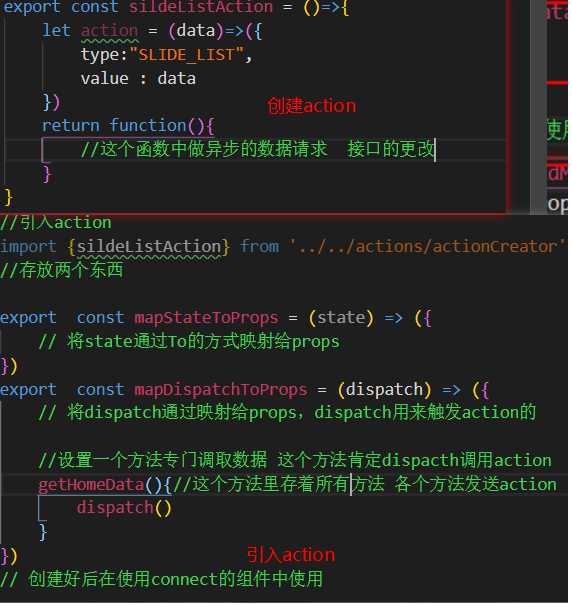572x605 pixels.
Task: Click comment "各个方法发送action"
Action: coord(476,485)
